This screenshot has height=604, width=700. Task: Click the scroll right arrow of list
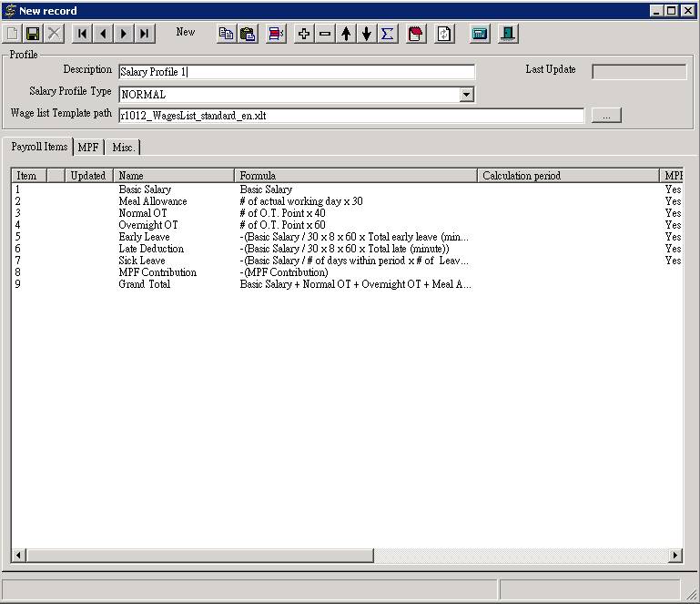click(x=675, y=556)
